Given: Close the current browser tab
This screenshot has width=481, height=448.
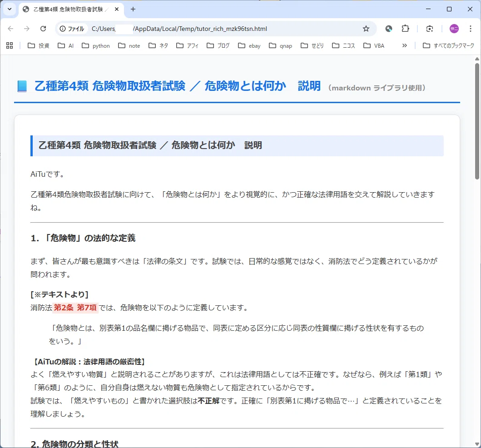Looking at the screenshot, I should [x=117, y=9].
